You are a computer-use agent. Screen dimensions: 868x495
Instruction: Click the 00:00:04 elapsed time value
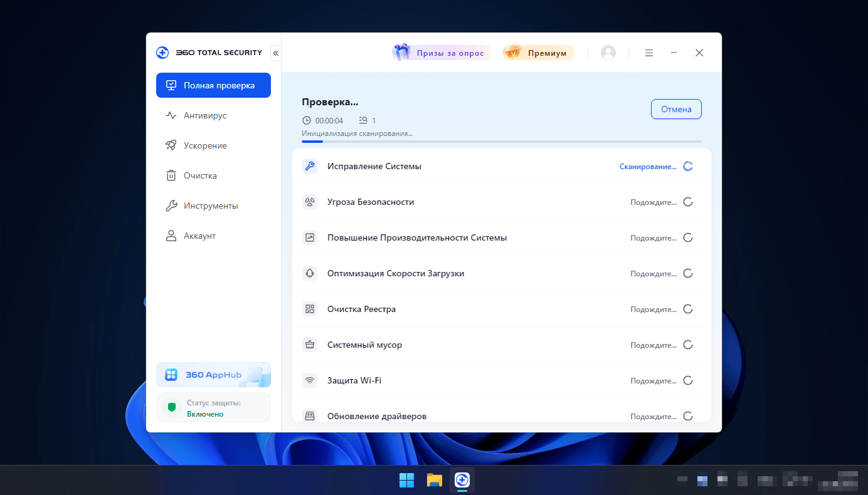coord(329,121)
